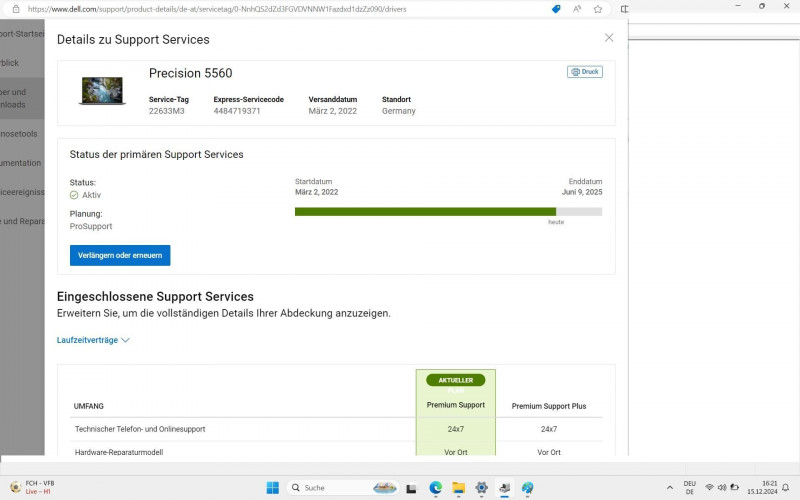Click the Precision 5560 product title
Screen dimensions: 800x500
pyautogui.click(x=190, y=73)
